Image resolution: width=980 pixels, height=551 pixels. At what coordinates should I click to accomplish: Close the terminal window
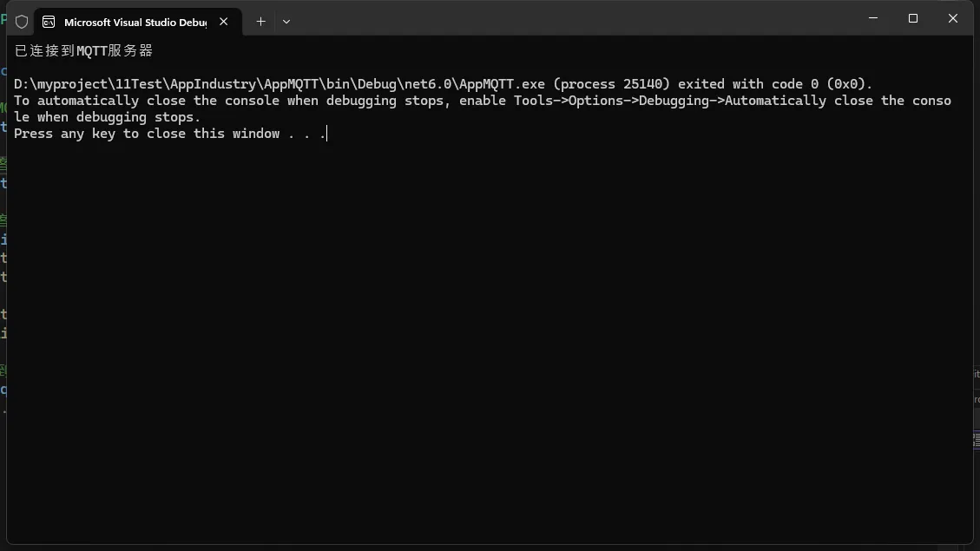click(x=952, y=18)
